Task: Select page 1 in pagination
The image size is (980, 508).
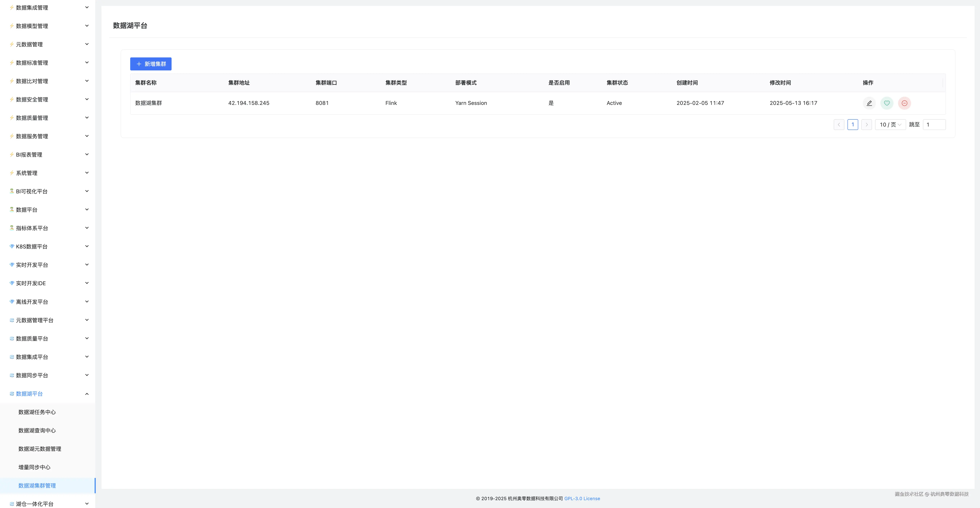Action: pos(852,125)
